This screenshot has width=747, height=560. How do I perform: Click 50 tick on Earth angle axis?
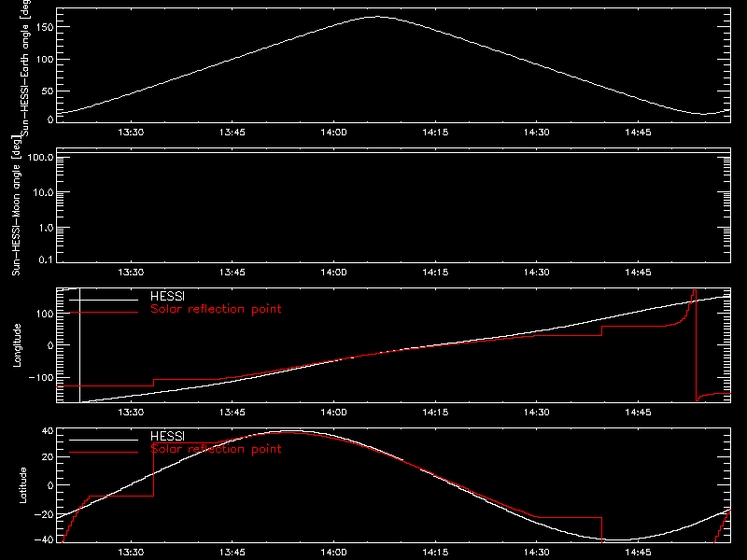pos(48,91)
